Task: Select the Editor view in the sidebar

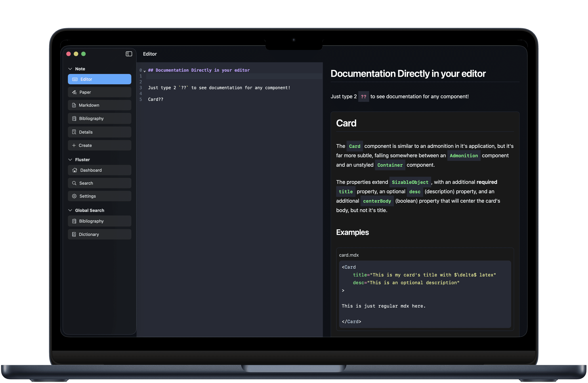Action: tap(99, 79)
